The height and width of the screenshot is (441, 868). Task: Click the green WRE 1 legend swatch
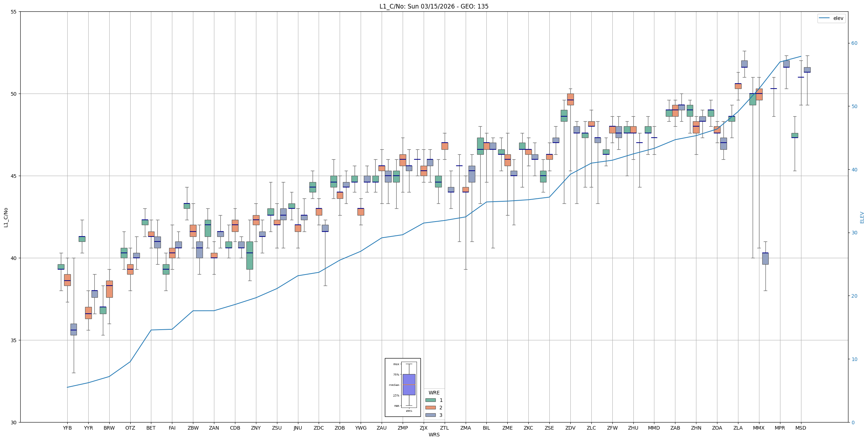click(430, 400)
